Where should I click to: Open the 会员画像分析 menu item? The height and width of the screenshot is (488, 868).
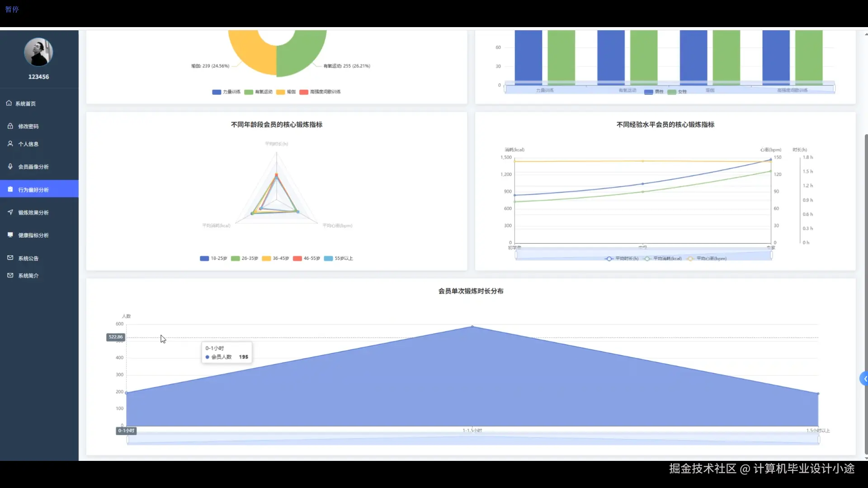(x=33, y=167)
